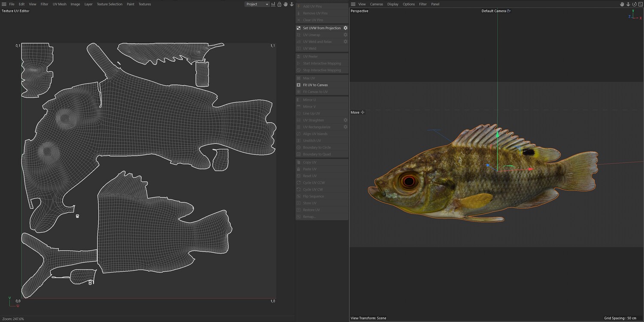Open Set UVW from Projection gear settings
This screenshot has width=644, height=322.
(345, 28)
